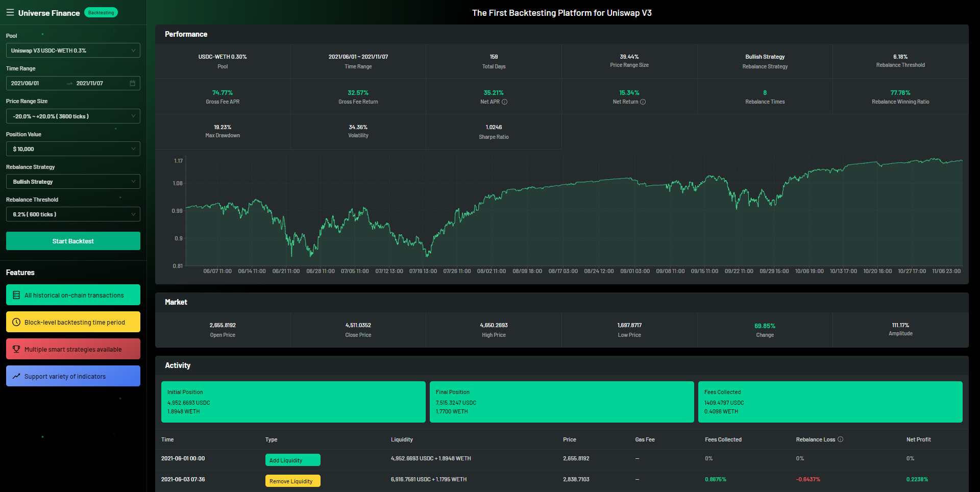Select Block-level backtesting time period card
The width and height of the screenshot is (980, 492).
click(73, 322)
